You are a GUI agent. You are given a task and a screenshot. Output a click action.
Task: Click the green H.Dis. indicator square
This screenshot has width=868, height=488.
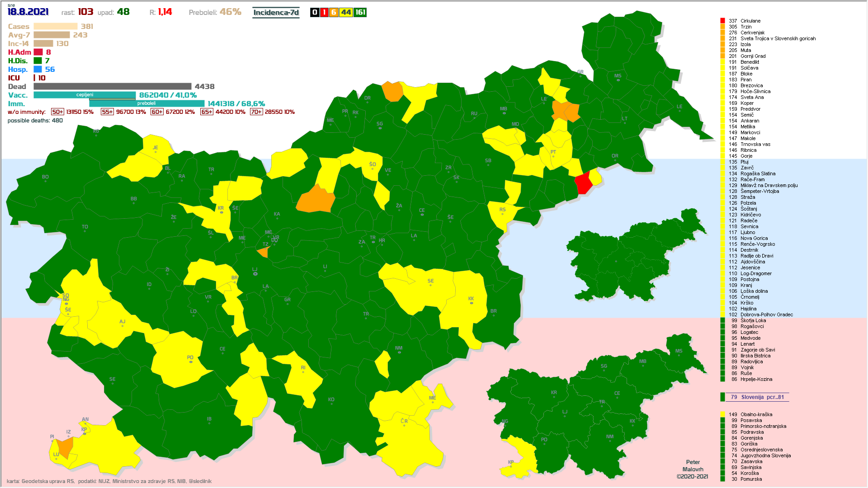[x=38, y=61]
